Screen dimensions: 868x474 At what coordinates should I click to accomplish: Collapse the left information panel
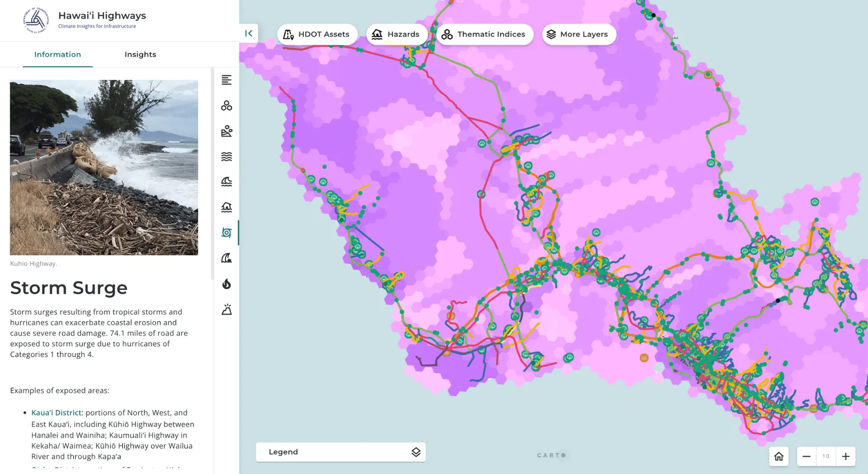coord(249,34)
